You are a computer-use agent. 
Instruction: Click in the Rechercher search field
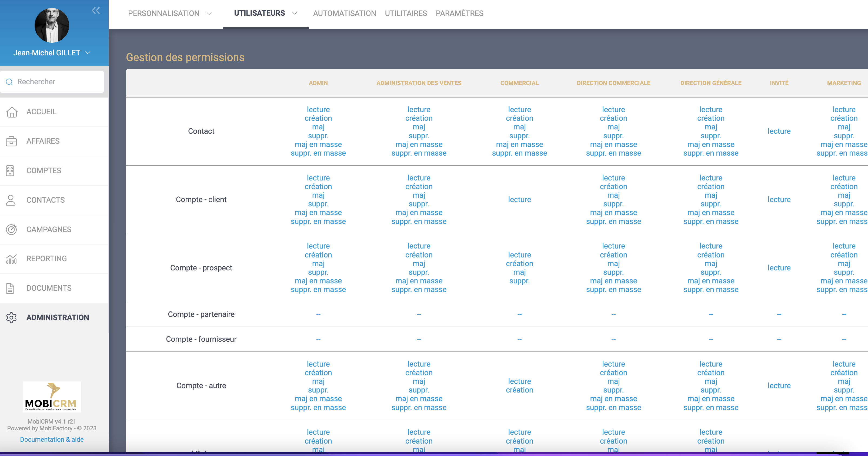tap(57, 82)
